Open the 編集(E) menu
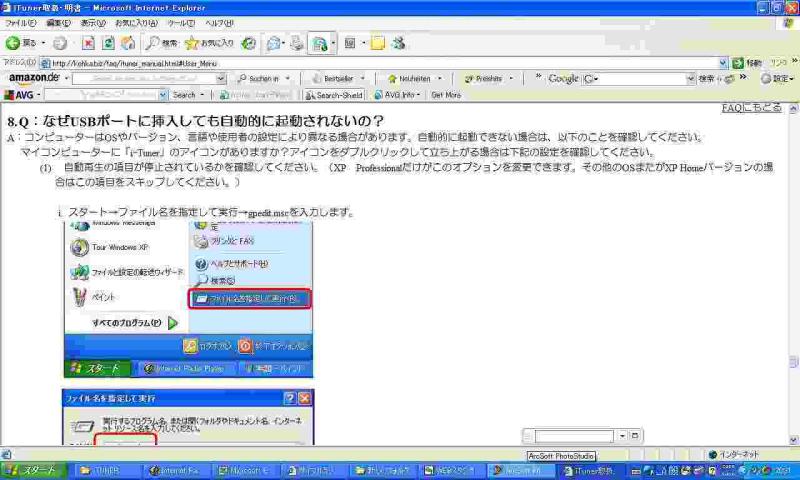The image size is (800, 480). [58, 23]
